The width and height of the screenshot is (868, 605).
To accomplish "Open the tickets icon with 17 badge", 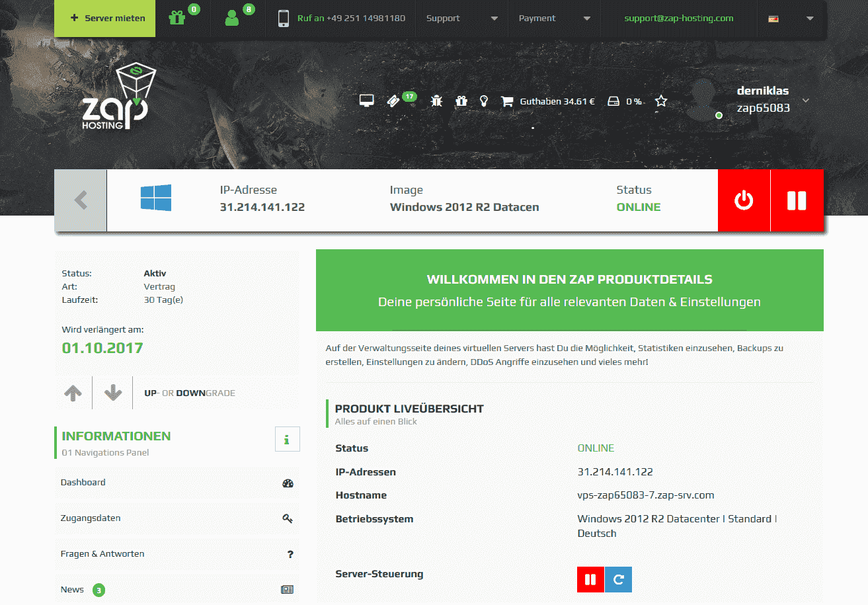I will [393, 101].
